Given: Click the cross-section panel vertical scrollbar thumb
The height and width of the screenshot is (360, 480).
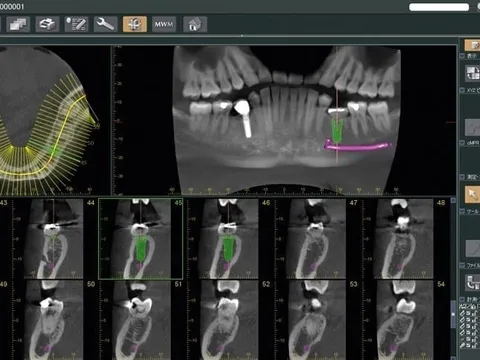Looking at the screenshot, I should click(453, 314).
